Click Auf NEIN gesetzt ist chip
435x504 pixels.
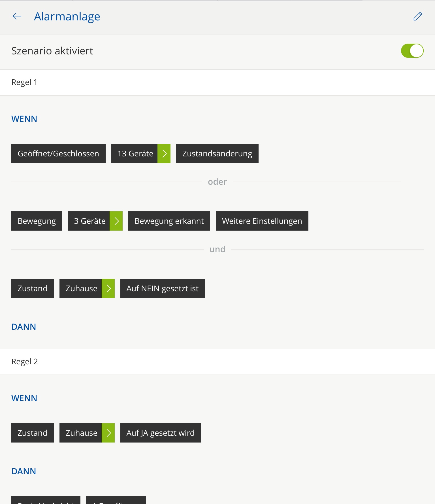[163, 288]
